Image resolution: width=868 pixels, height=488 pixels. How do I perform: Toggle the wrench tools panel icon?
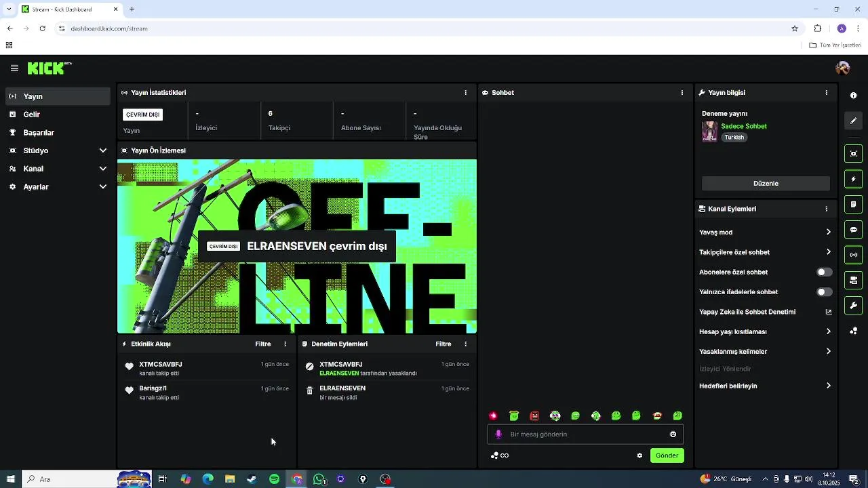[854, 306]
